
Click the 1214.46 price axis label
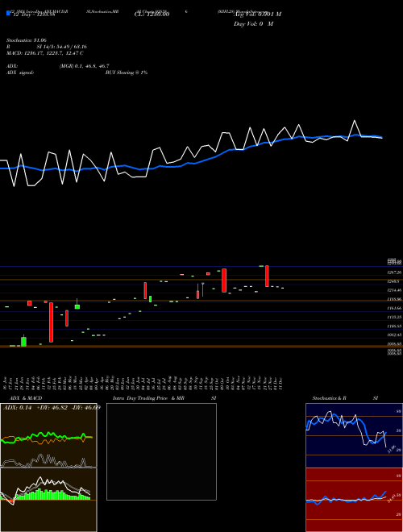[x=394, y=290]
